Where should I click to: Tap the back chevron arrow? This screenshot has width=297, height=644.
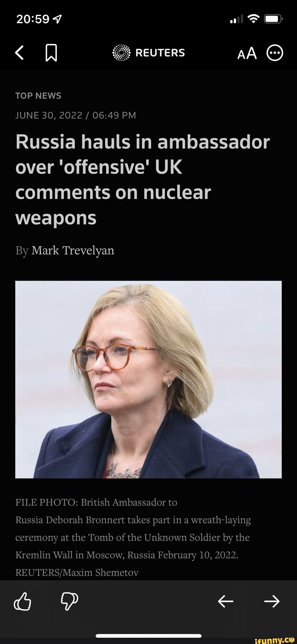(x=19, y=53)
